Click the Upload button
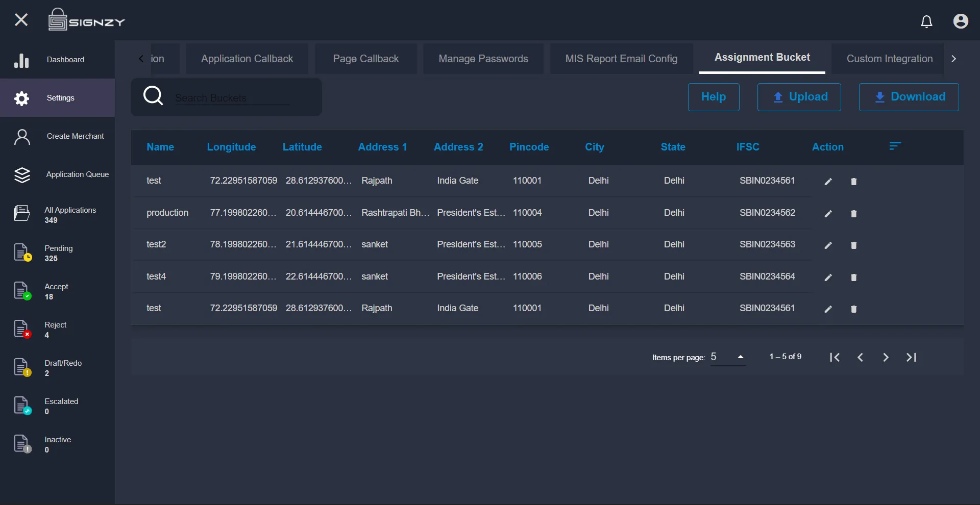 click(799, 97)
